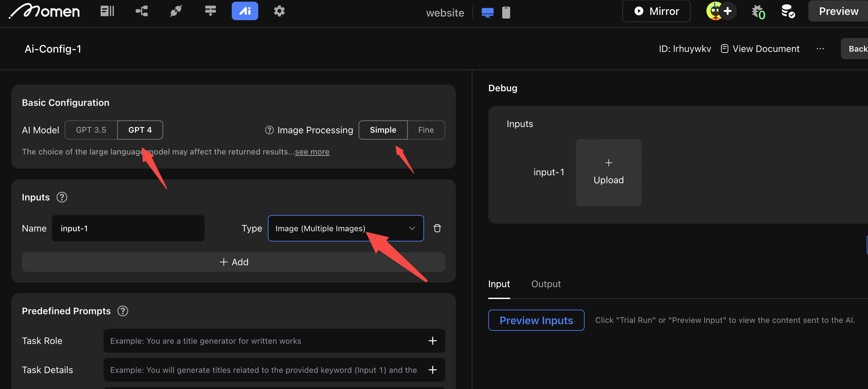Select the GPT 3.5 model option
The height and width of the screenshot is (389, 868).
91,130
